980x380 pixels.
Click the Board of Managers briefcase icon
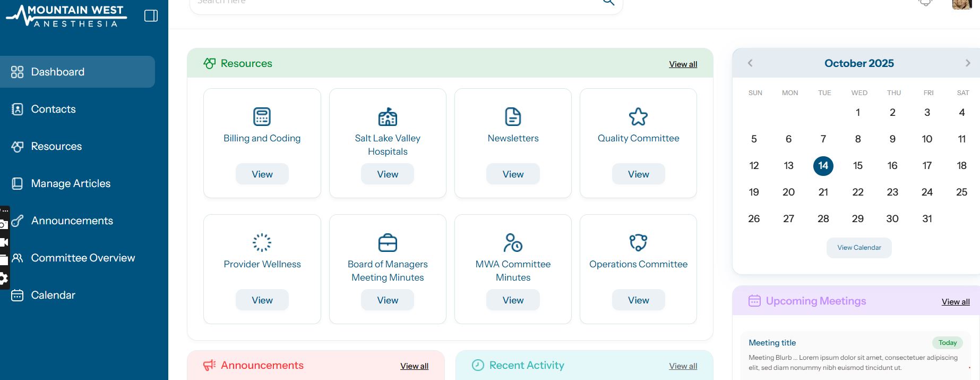[388, 242]
